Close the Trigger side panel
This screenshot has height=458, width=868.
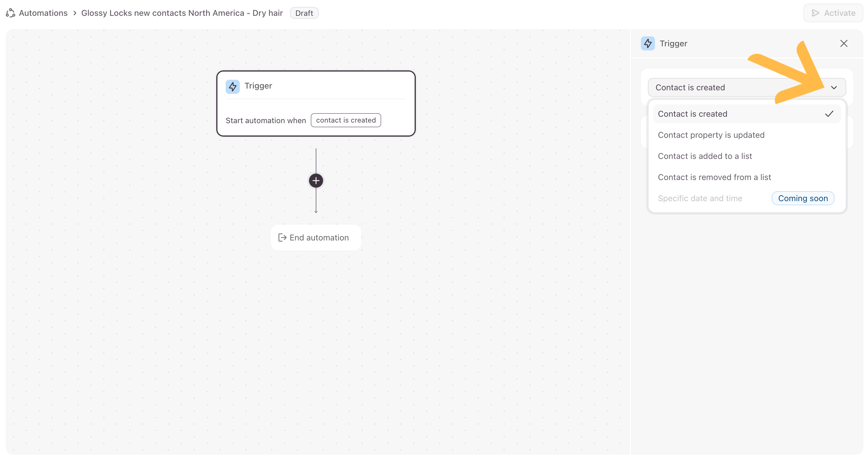tap(843, 43)
